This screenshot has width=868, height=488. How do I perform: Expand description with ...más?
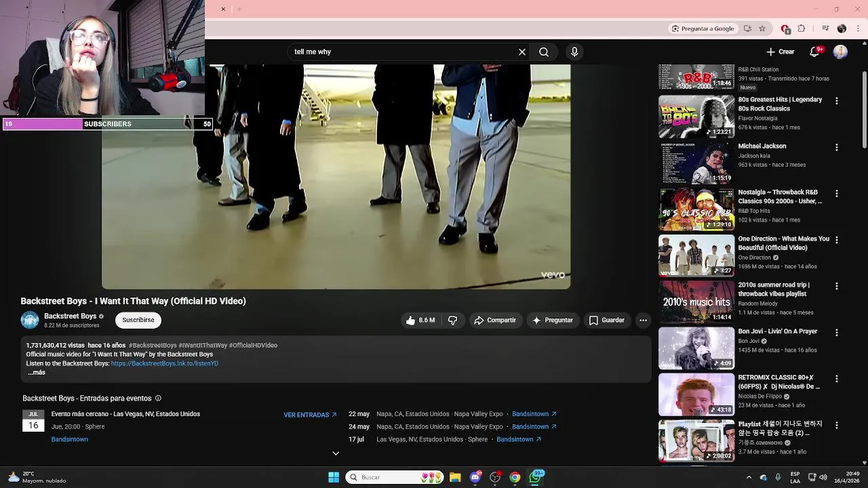point(37,373)
